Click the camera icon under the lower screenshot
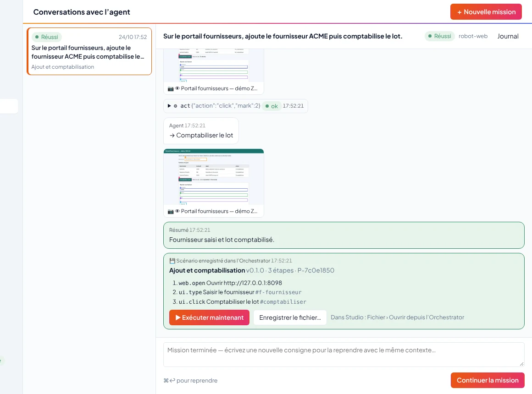Viewport: 532px width, 394px height. click(171, 211)
